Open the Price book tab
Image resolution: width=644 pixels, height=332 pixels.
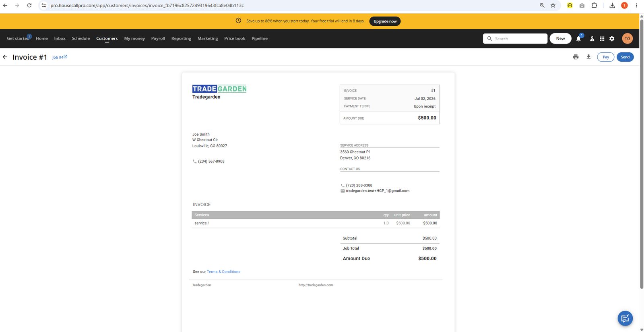click(235, 38)
